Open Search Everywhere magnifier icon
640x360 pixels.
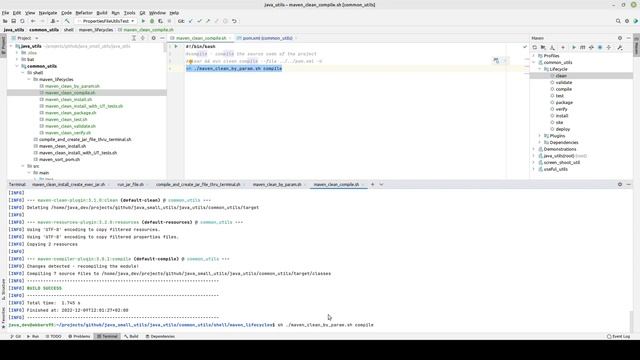click(x=618, y=21)
